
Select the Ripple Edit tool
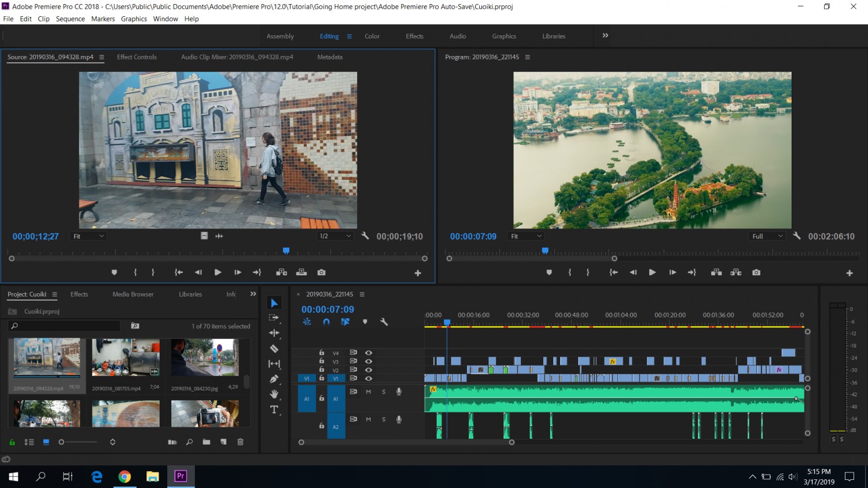click(x=274, y=333)
